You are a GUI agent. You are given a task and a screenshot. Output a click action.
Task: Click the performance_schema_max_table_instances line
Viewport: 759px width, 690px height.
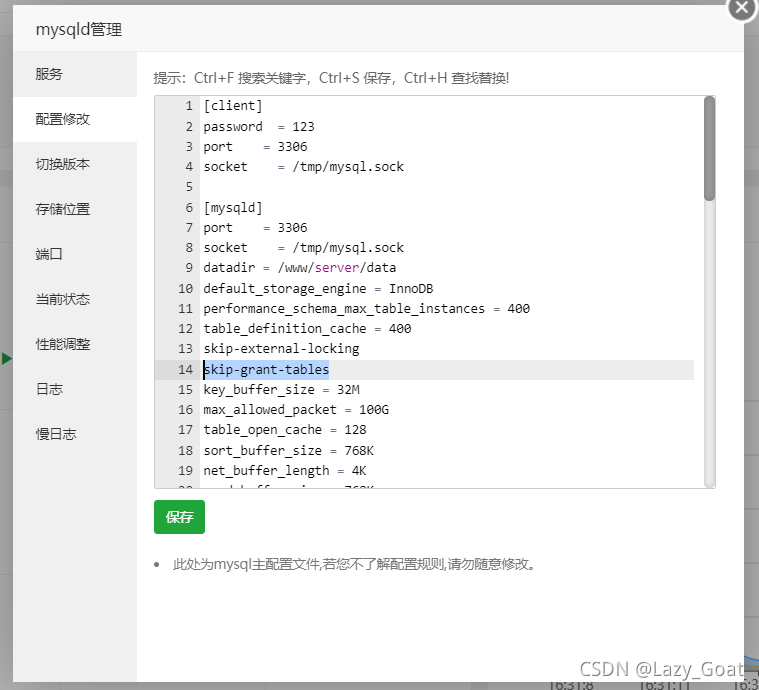366,309
